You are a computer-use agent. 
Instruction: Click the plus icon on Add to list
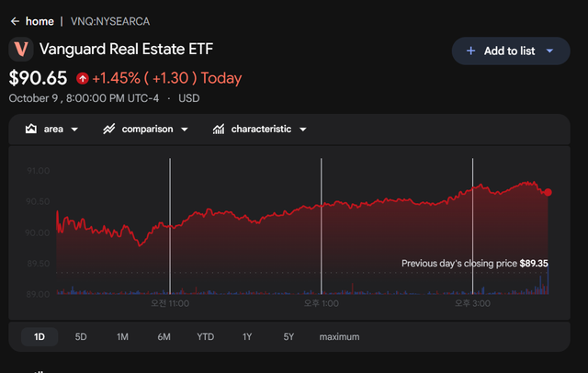click(x=470, y=51)
